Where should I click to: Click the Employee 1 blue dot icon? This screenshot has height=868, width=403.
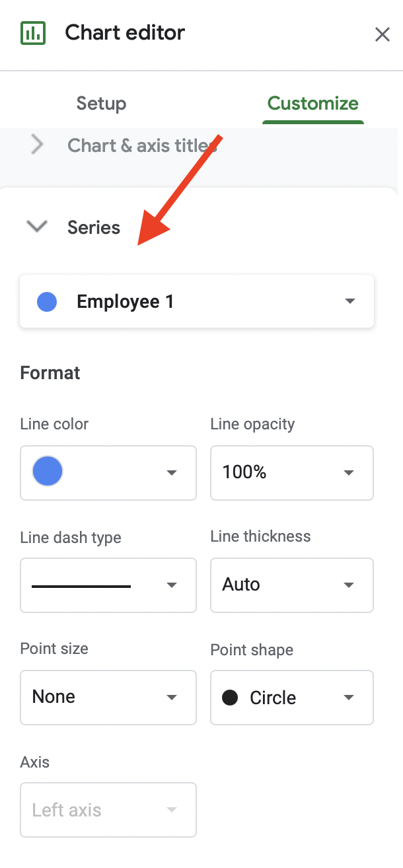(47, 303)
